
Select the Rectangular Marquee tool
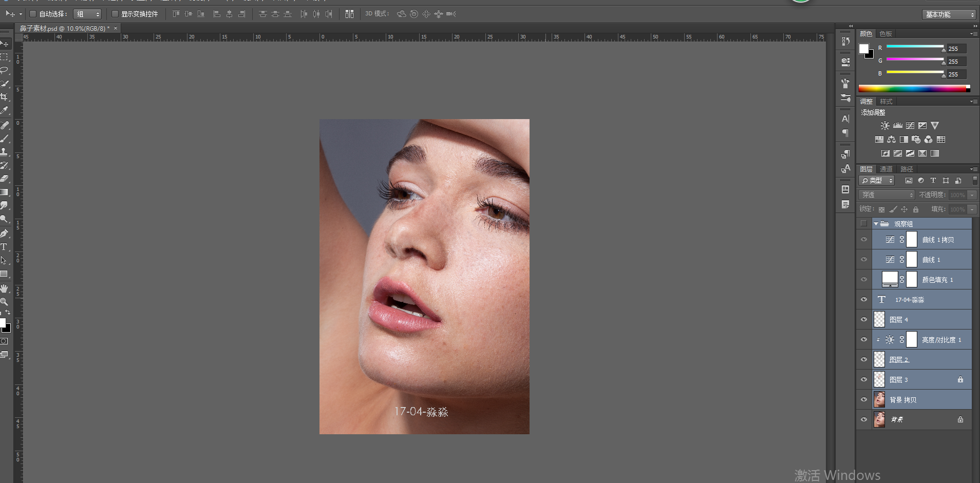5,57
